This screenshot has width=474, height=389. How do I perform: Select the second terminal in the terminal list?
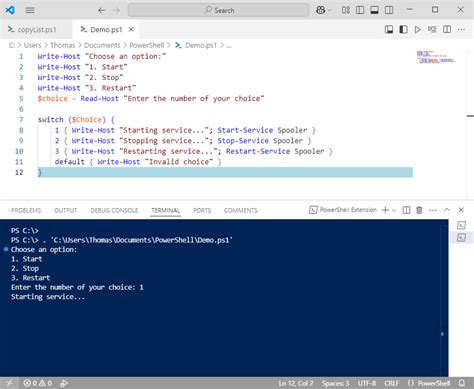pos(461,238)
